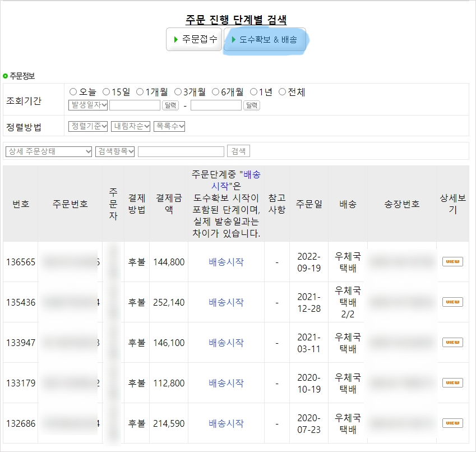Click 배송시작 link for order 136565

point(226,262)
